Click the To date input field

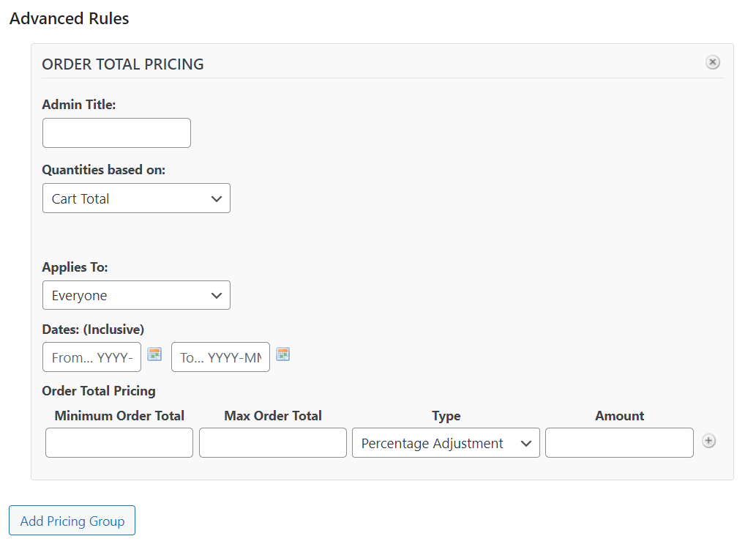coord(220,357)
